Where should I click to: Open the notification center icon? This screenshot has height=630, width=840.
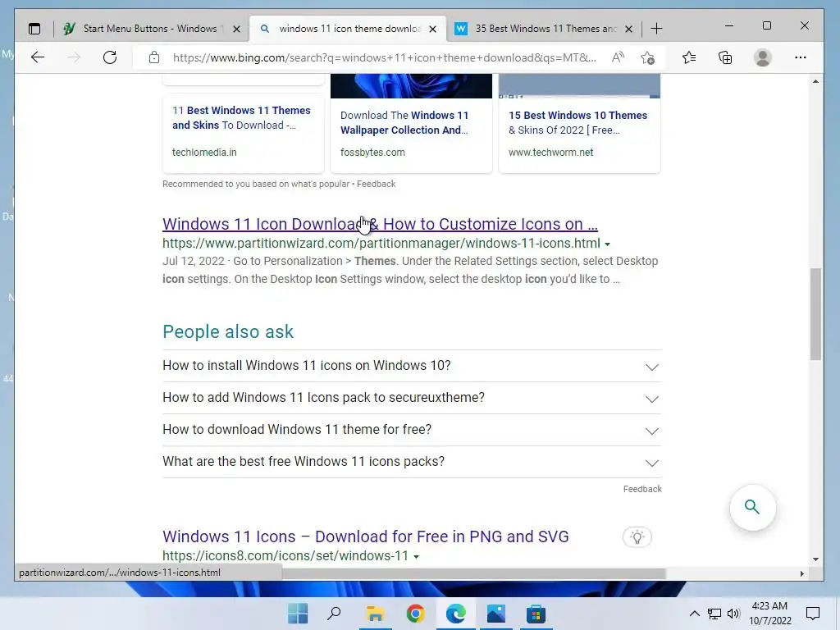coord(813,614)
